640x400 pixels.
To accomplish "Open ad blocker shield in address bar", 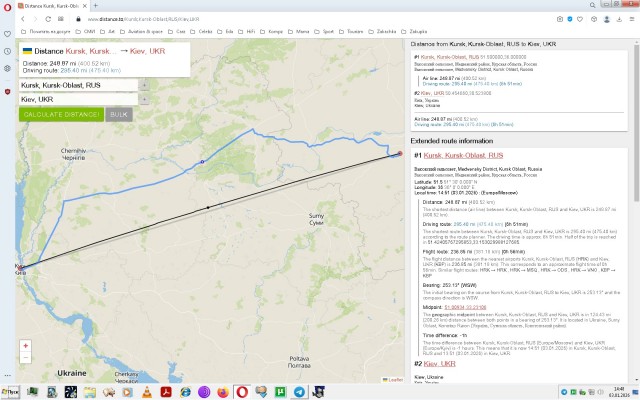I will 570,19.
